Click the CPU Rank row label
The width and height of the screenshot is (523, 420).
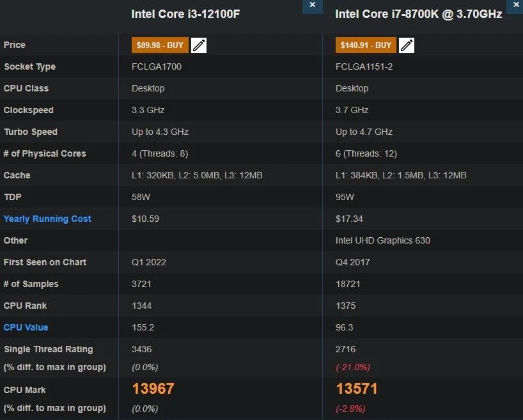click(x=25, y=306)
